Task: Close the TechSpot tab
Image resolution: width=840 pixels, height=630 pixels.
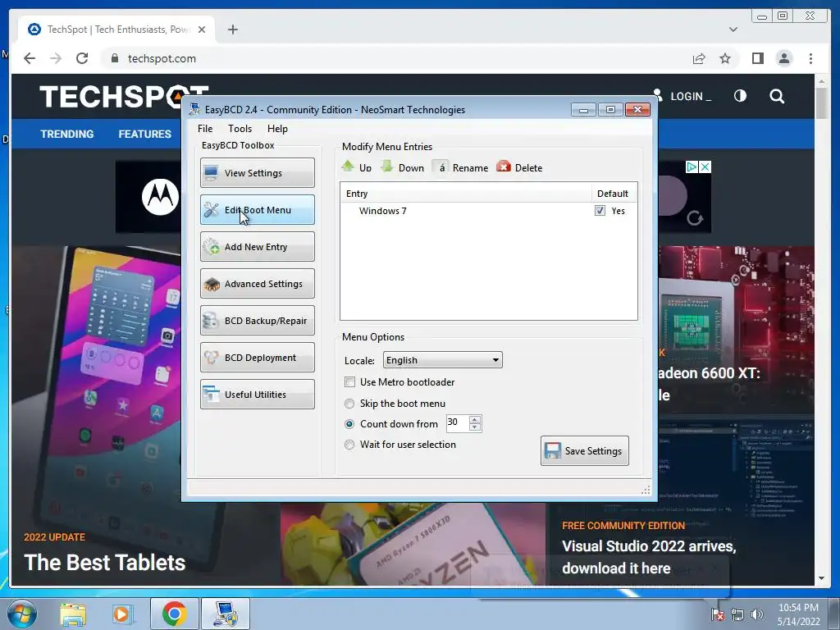Action: (202, 30)
